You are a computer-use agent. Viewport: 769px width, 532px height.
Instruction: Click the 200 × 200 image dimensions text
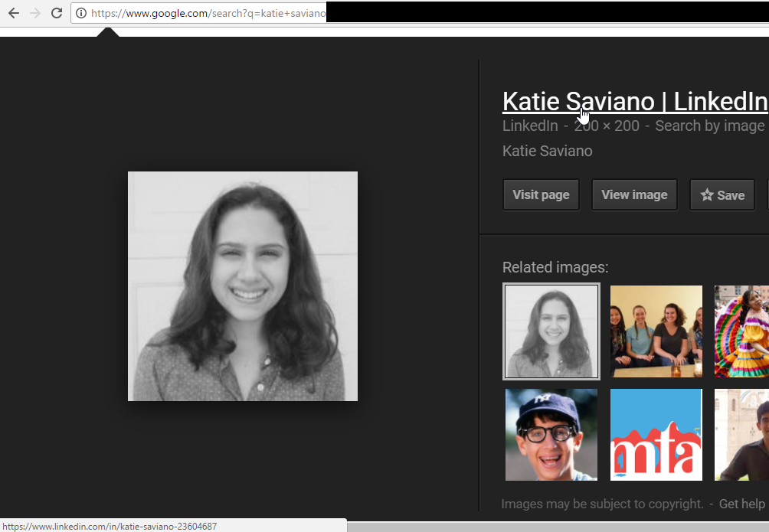(x=607, y=126)
